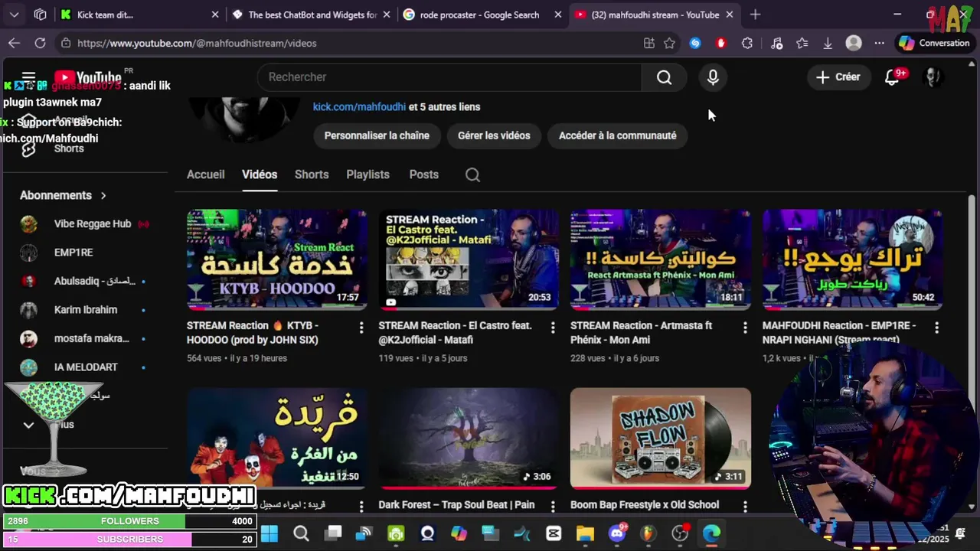This screenshot has height=551, width=980.
Task: Click Personnaliser la chaîne button
Action: [377, 135]
